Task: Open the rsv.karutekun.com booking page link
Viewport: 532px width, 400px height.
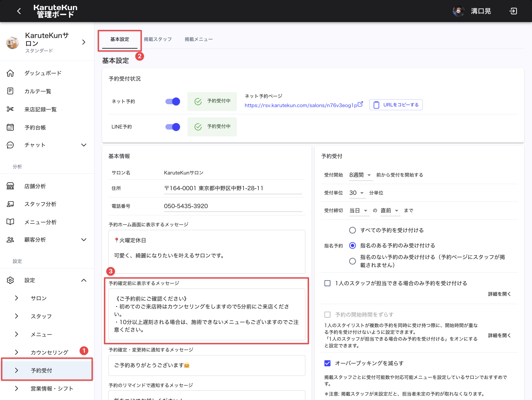Action: click(301, 105)
